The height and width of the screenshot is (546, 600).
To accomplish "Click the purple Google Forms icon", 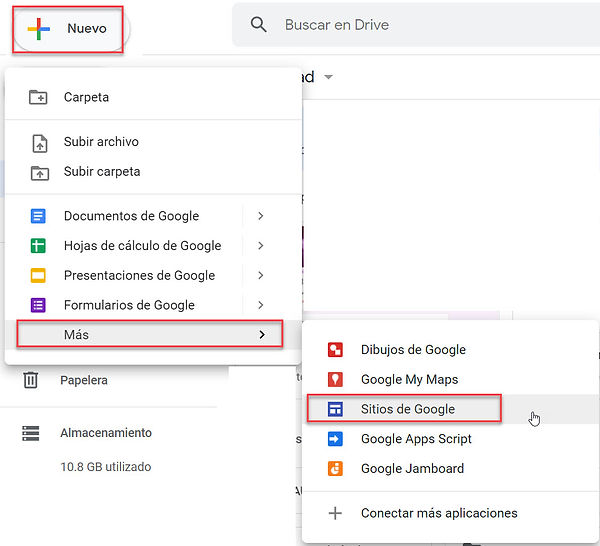I will tap(38, 305).
